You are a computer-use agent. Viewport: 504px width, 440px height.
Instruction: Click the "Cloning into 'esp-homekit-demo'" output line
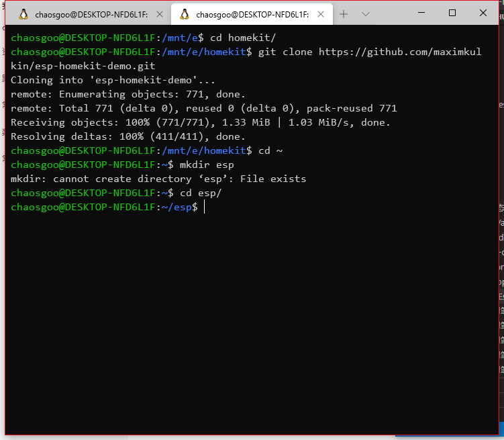click(x=113, y=80)
